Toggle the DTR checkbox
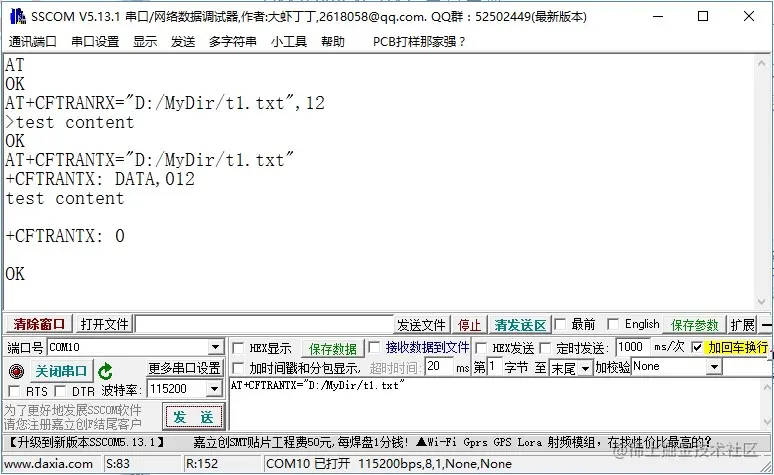 (60, 391)
